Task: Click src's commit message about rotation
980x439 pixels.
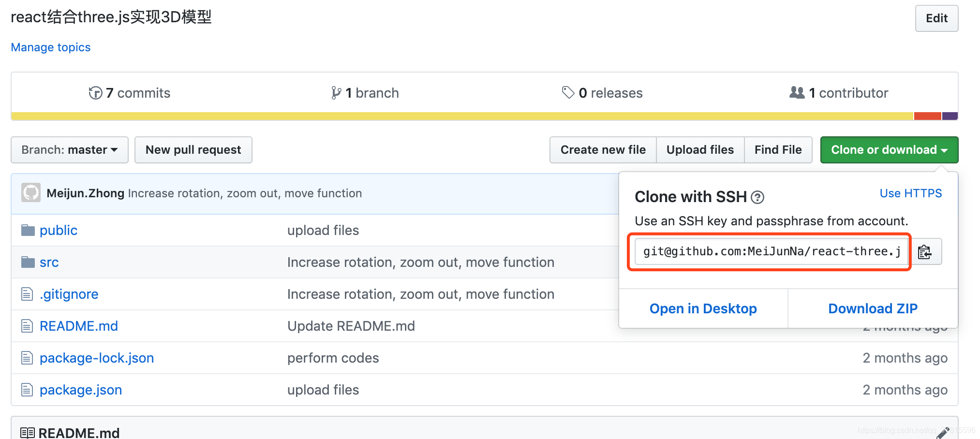Action: click(421, 262)
